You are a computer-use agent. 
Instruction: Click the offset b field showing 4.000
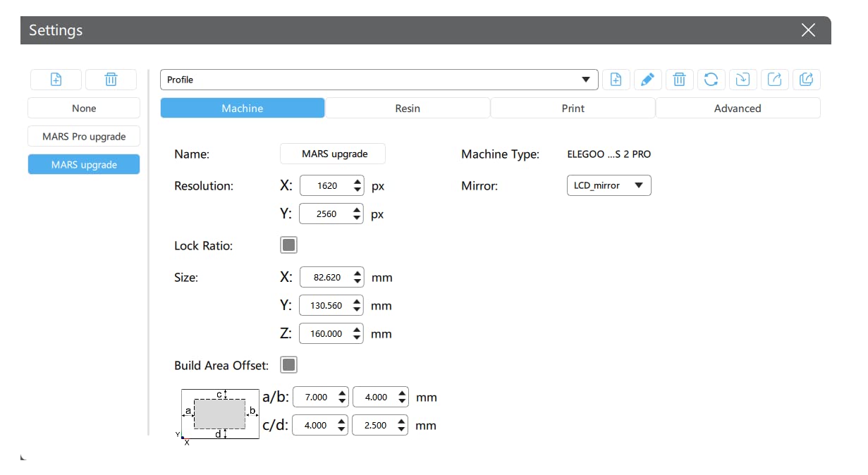(x=380, y=397)
